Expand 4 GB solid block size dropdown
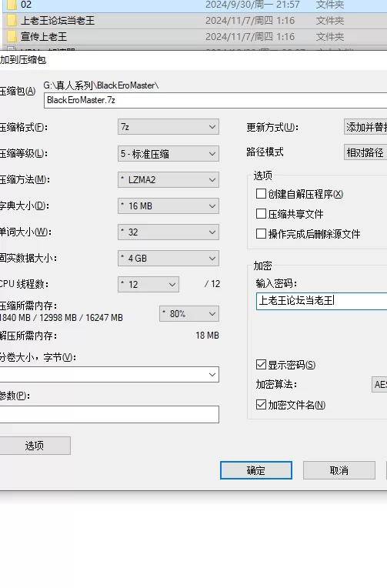Viewport: 387px width, 588px height. (168, 259)
